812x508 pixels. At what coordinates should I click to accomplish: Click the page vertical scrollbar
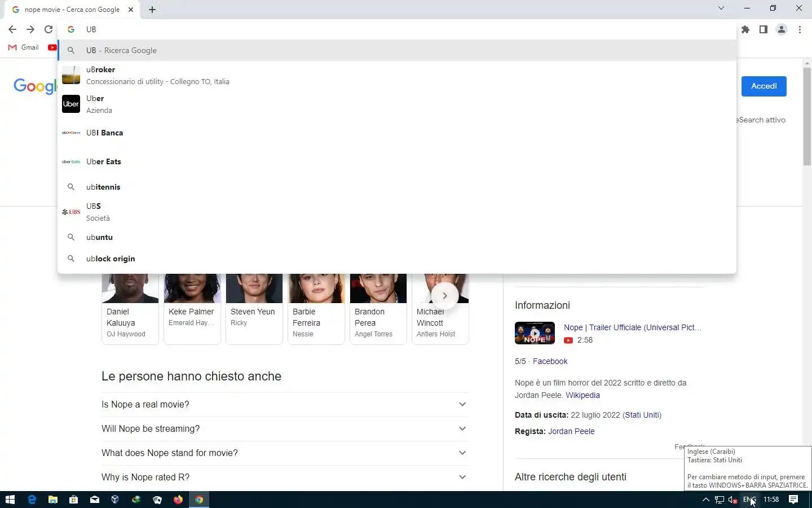click(x=807, y=116)
